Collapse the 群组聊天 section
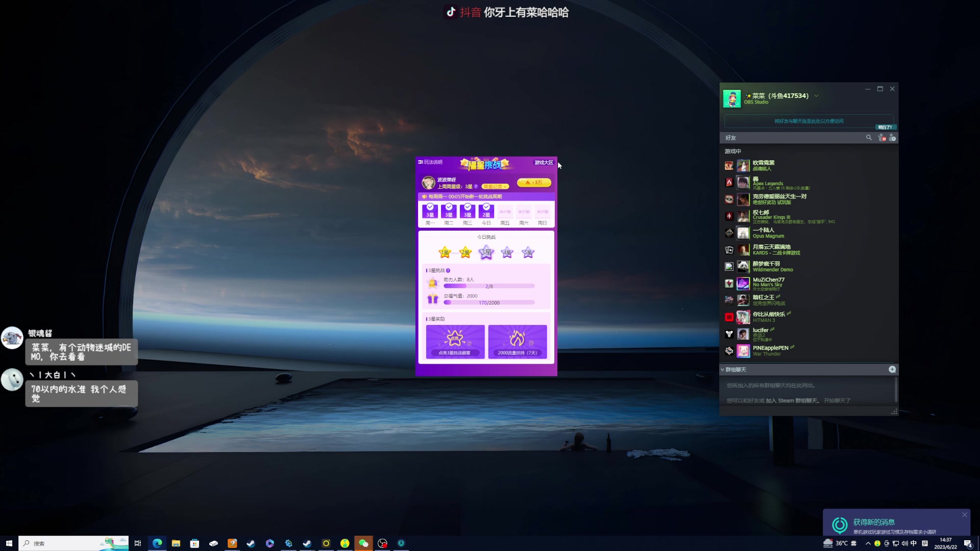 (723, 370)
